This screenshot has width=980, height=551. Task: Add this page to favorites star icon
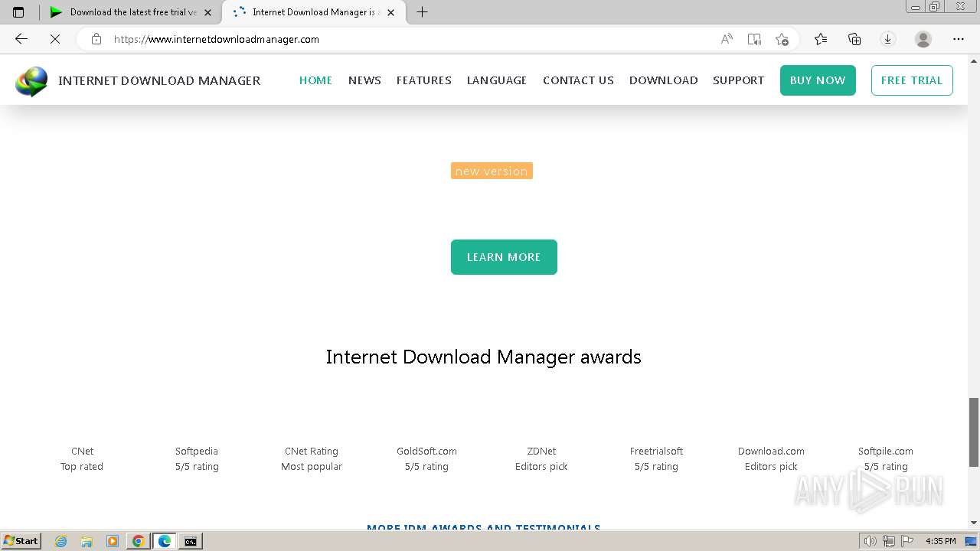782,39
